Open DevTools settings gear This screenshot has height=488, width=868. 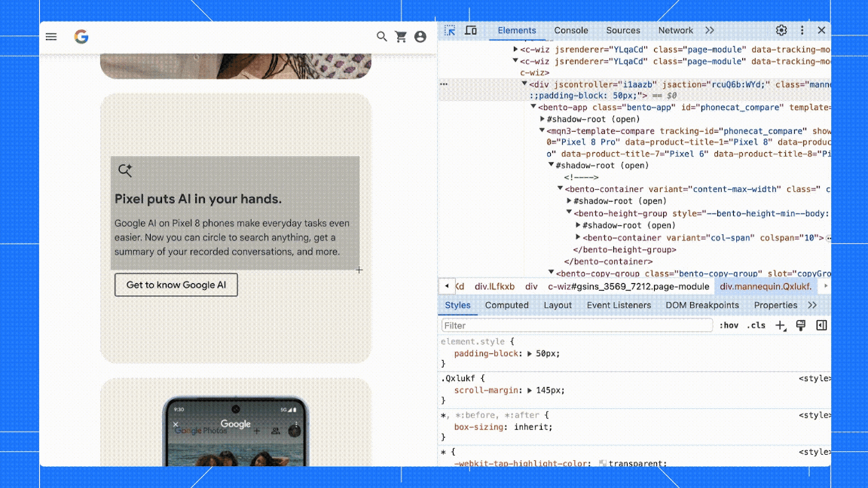[781, 30]
